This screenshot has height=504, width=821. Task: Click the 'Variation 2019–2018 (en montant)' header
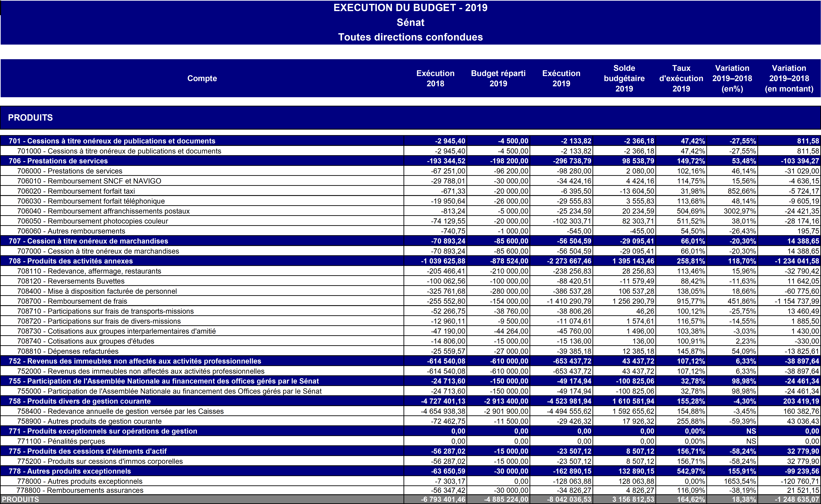pyautogui.click(x=789, y=78)
